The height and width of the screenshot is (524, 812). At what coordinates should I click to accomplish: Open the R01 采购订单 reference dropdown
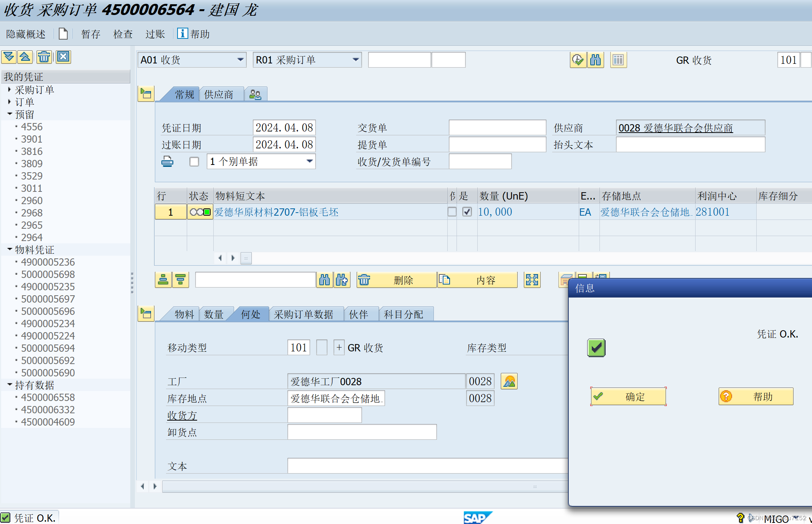tap(355, 60)
